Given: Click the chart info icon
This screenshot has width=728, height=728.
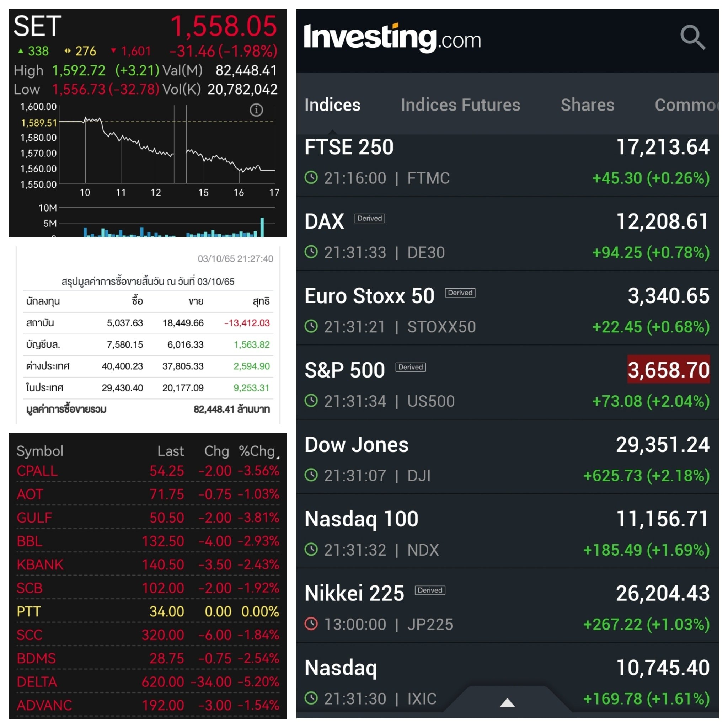Looking at the screenshot, I should coord(256,110).
